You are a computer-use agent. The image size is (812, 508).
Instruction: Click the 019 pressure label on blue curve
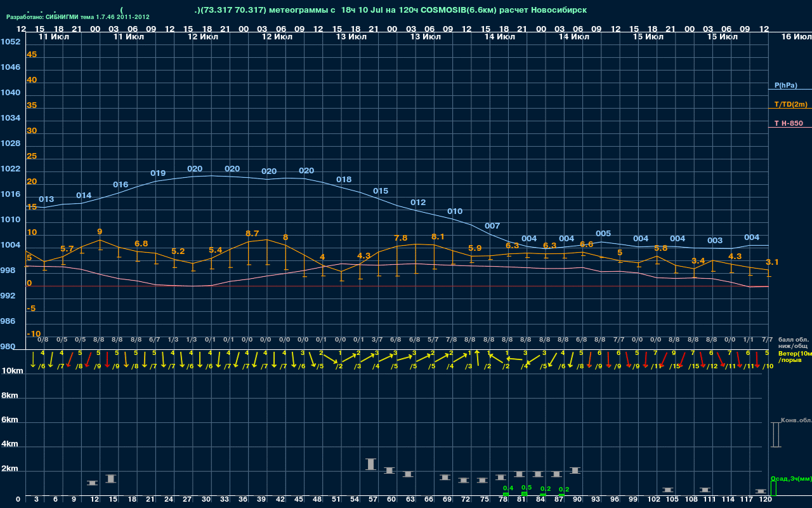(158, 173)
